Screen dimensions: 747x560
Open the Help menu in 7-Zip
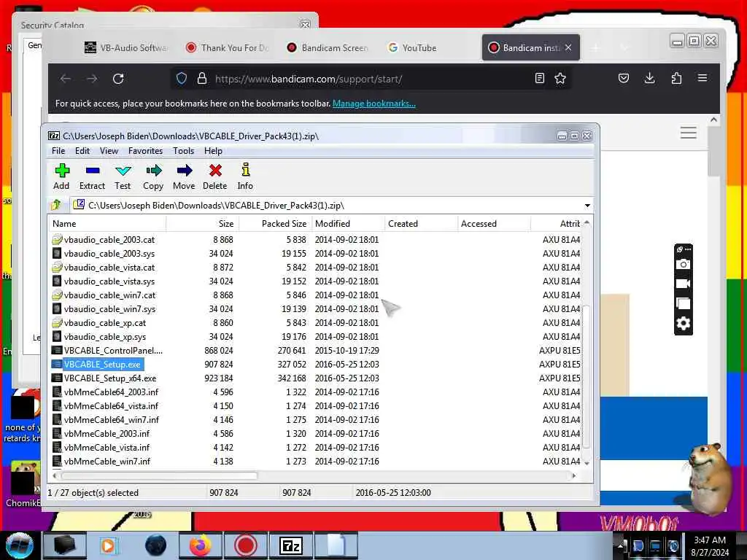213,151
